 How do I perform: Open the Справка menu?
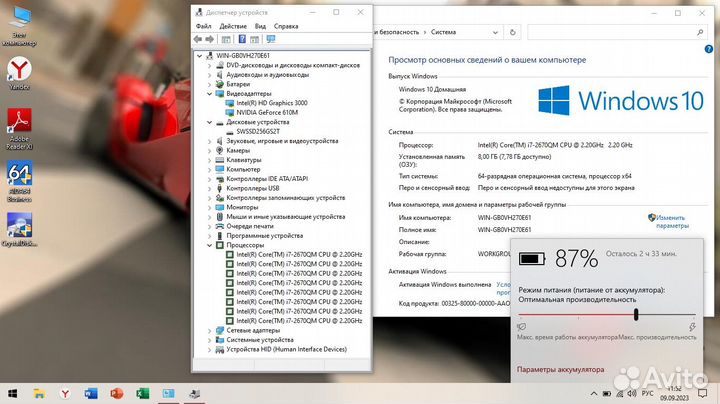click(286, 26)
